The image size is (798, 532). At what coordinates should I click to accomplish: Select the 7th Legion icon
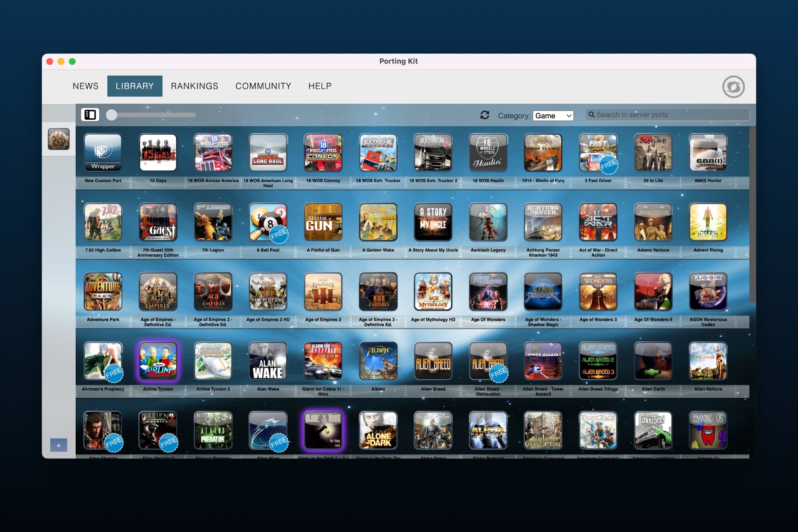(213, 222)
